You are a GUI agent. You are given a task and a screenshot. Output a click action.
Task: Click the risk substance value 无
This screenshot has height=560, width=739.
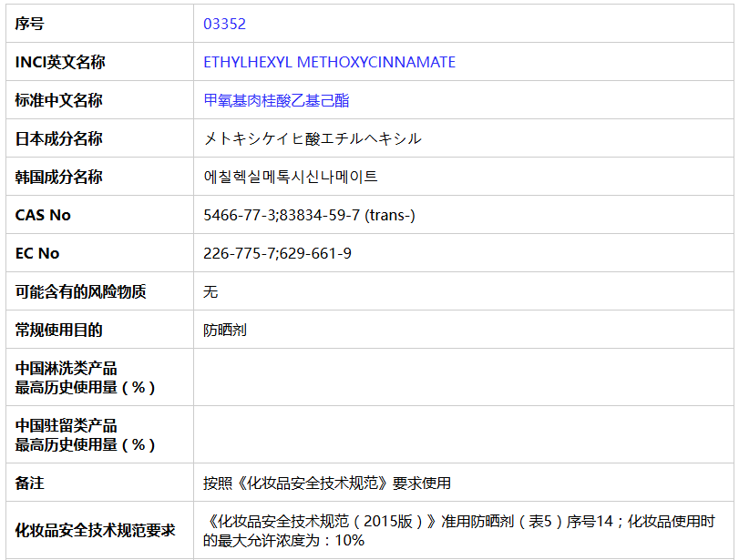[x=210, y=292]
